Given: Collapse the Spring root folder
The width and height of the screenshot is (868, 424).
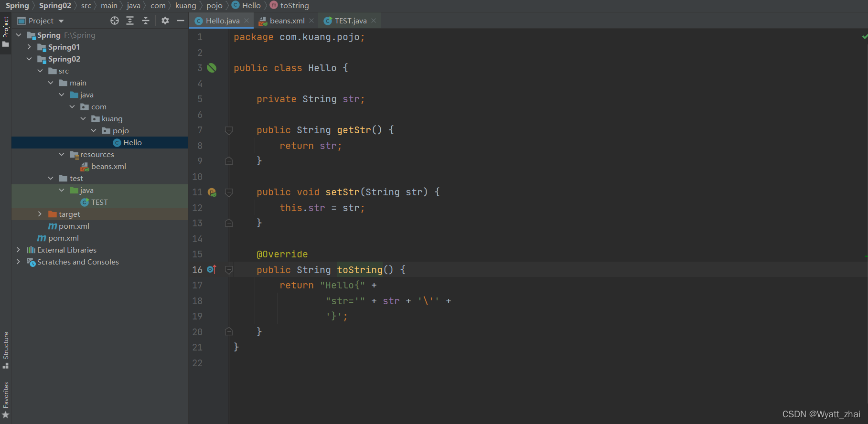Looking at the screenshot, I should click(x=19, y=35).
